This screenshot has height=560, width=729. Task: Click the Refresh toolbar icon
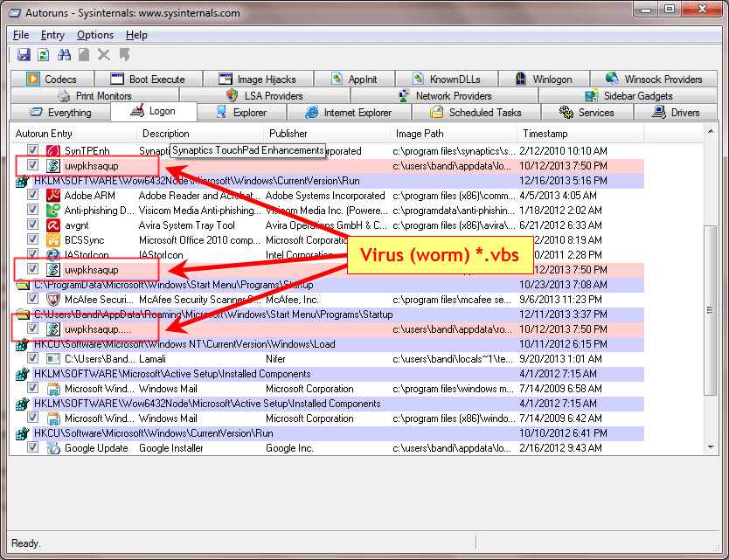point(43,55)
